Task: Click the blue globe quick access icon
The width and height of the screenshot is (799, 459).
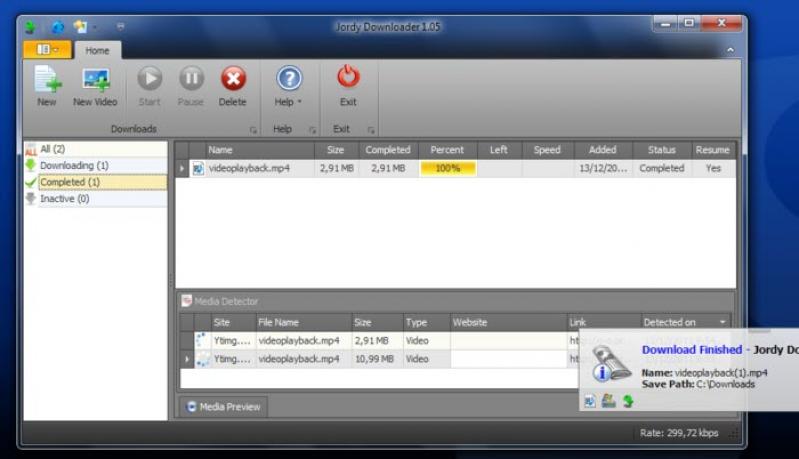Action: click(58, 27)
